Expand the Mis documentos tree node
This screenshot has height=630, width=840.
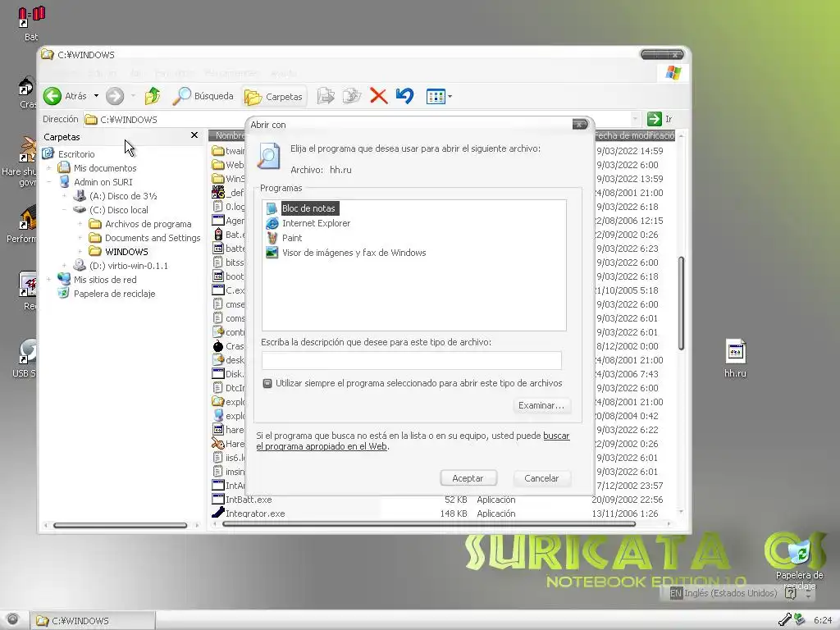coord(48,168)
